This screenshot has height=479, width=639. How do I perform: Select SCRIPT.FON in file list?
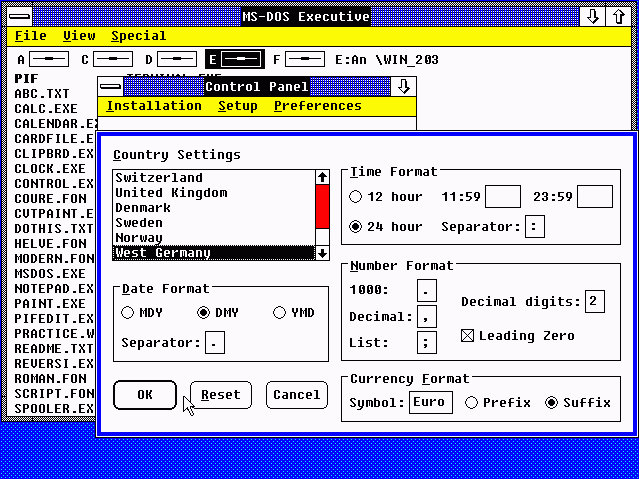click(54, 394)
